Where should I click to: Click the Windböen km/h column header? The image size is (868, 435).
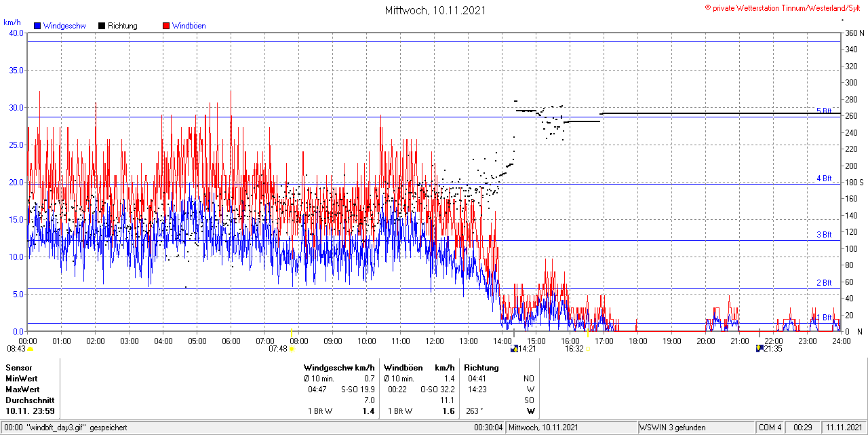(x=419, y=368)
